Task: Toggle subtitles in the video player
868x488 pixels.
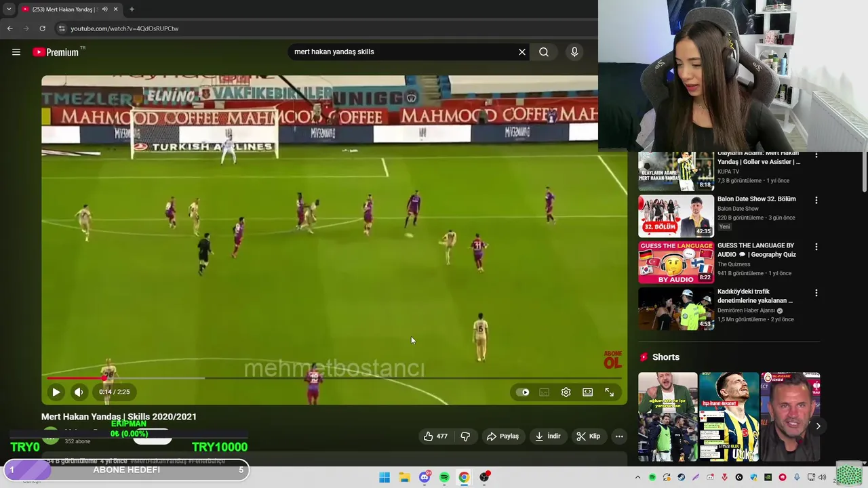Action: pos(544,392)
